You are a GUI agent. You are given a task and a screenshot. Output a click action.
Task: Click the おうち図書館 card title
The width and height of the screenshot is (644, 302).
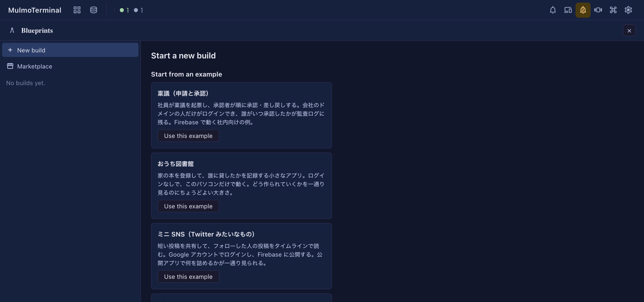pyautogui.click(x=175, y=164)
